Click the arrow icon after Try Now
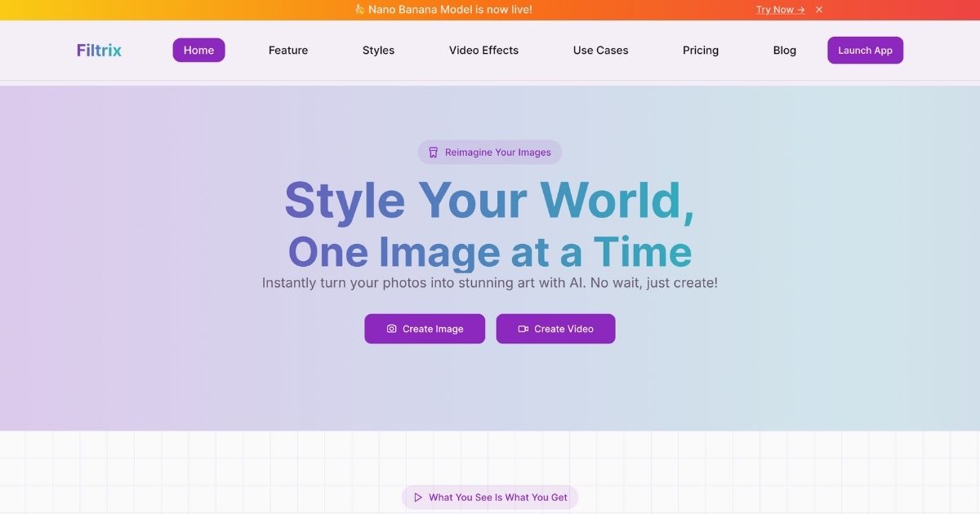 coord(800,10)
